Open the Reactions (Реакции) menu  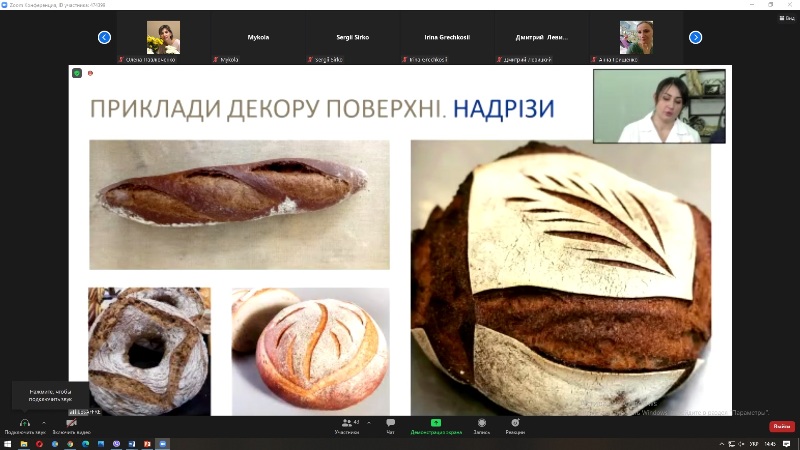tap(515, 423)
